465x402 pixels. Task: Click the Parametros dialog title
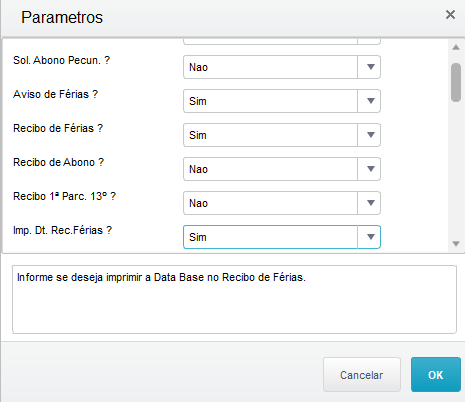point(62,17)
